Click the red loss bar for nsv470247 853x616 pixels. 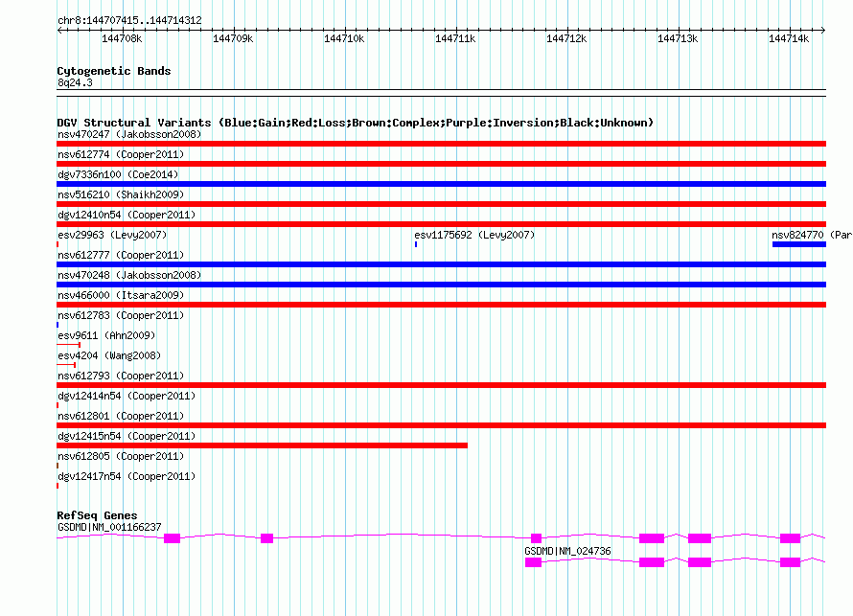click(x=441, y=144)
